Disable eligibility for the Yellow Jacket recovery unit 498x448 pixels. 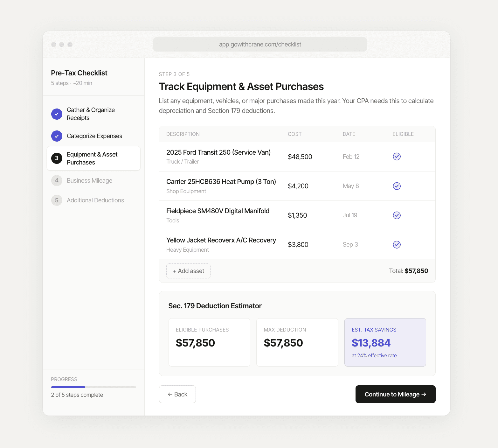coord(397,244)
